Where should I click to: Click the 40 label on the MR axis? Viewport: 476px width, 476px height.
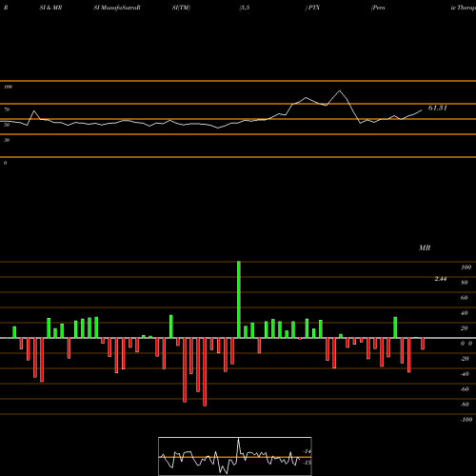(465, 313)
